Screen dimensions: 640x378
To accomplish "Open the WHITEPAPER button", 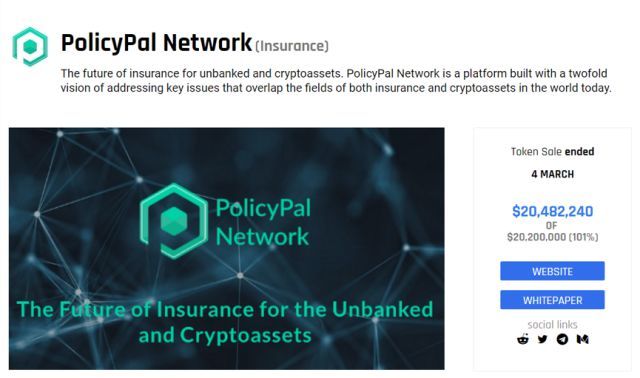I will 552,300.
